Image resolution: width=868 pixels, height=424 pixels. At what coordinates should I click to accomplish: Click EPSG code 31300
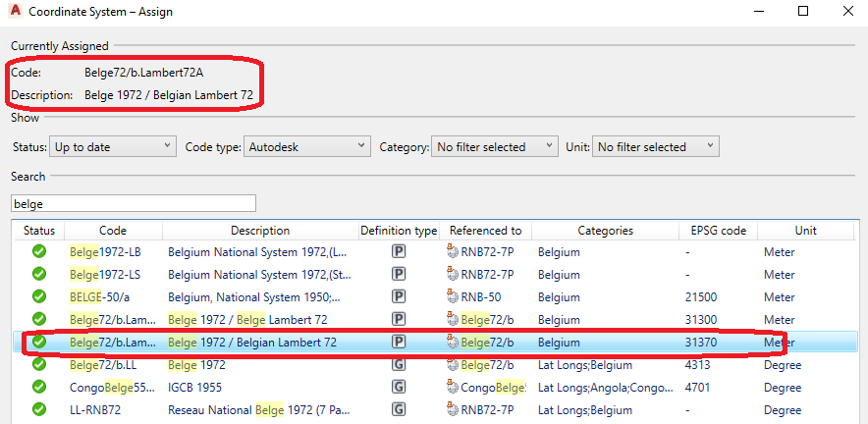[701, 320]
